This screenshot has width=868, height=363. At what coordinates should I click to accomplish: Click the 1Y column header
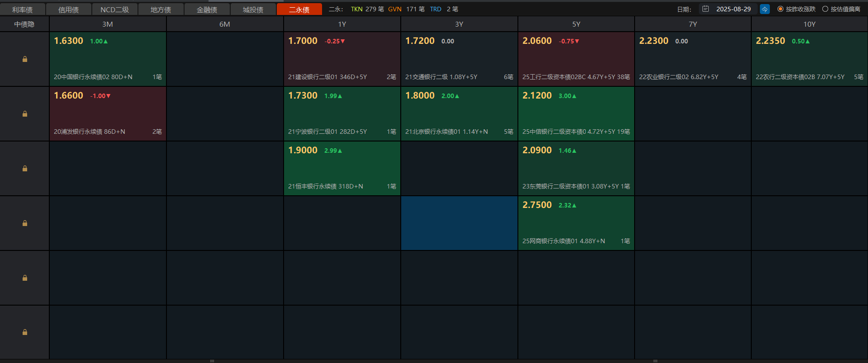click(x=342, y=24)
